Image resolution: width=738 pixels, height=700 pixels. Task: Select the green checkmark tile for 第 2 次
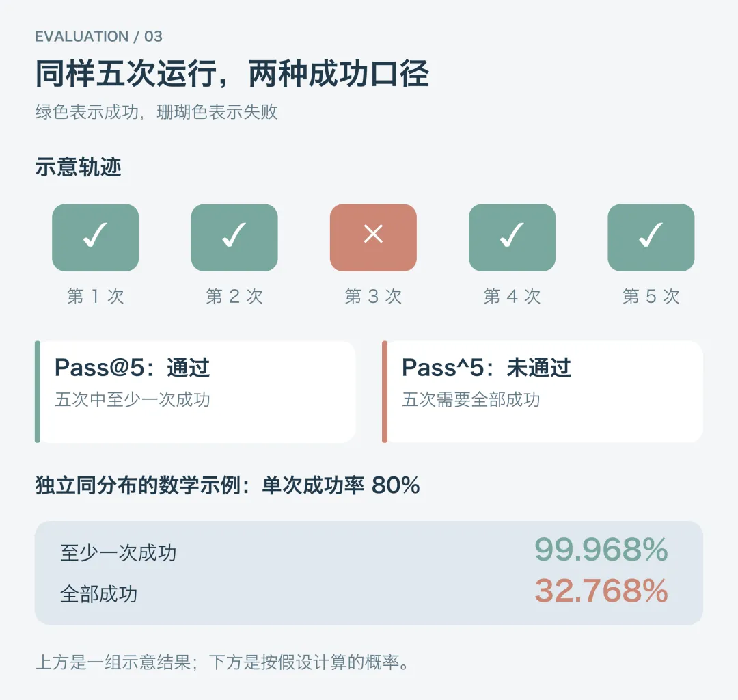coord(234,237)
